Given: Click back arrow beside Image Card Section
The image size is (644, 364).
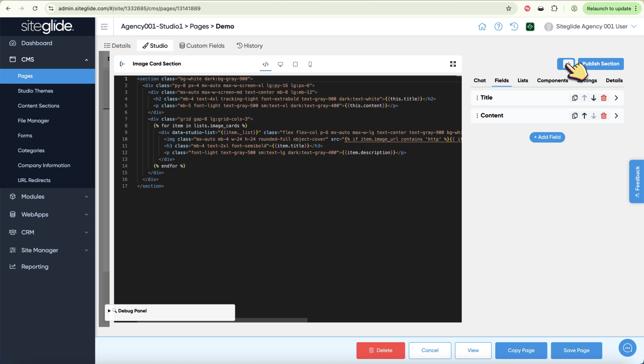Looking at the screenshot, I should 123,64.
